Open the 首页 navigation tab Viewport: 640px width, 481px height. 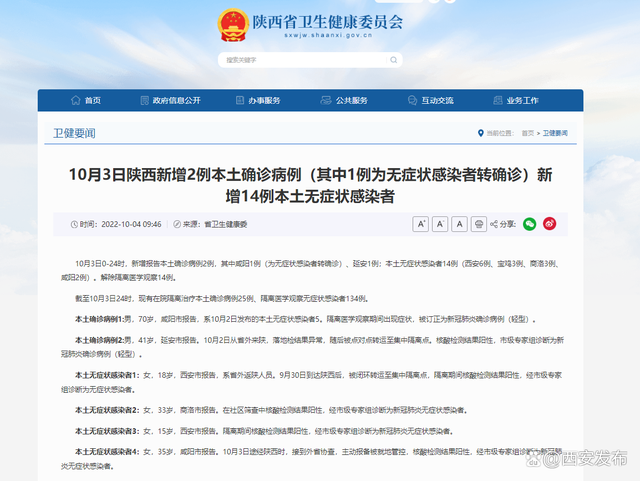point(92,101)
